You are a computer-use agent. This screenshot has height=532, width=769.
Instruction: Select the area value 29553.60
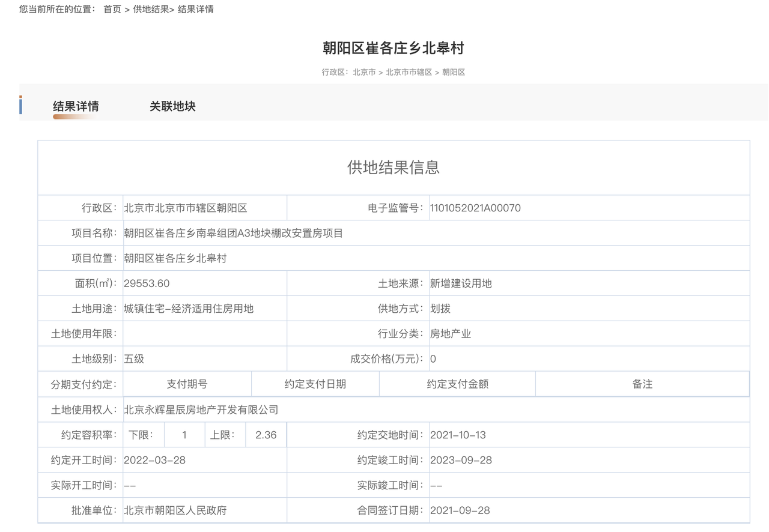(147, 284)
